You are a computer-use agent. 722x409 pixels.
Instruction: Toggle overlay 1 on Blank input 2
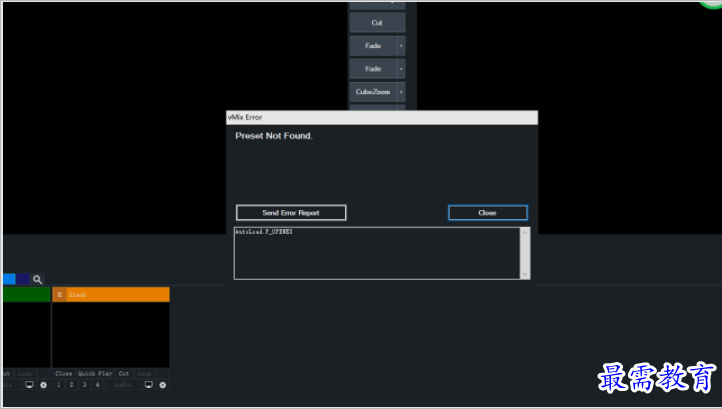pos(58,385)
